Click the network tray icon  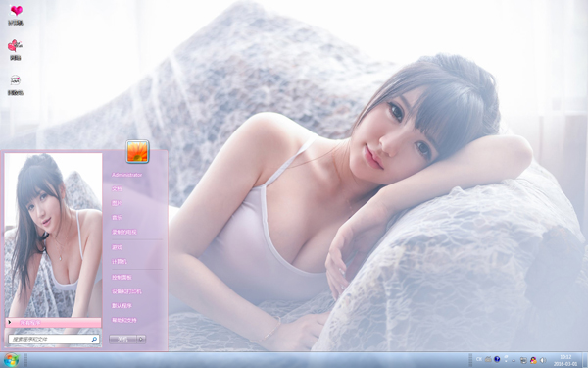(523, 360)
